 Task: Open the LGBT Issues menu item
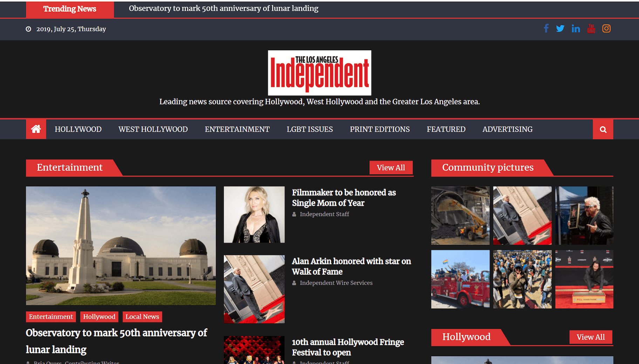310,129
